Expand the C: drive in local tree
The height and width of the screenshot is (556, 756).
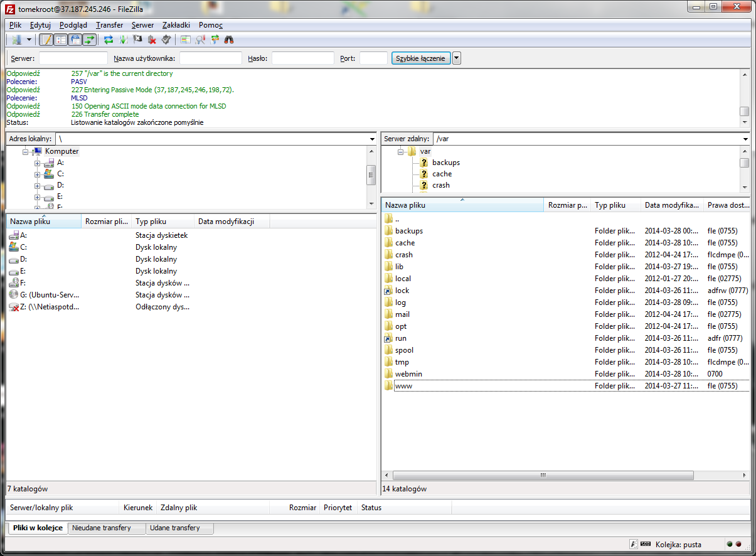[38, 174]
